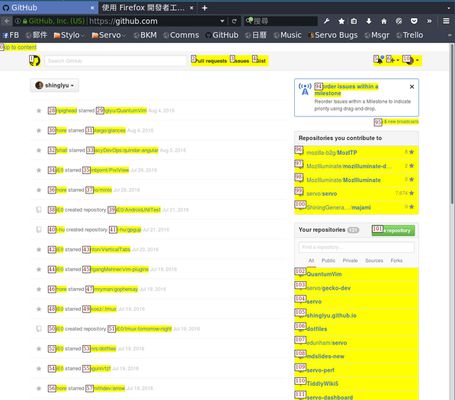Open the Trello bookmark

tap(410, 35)
